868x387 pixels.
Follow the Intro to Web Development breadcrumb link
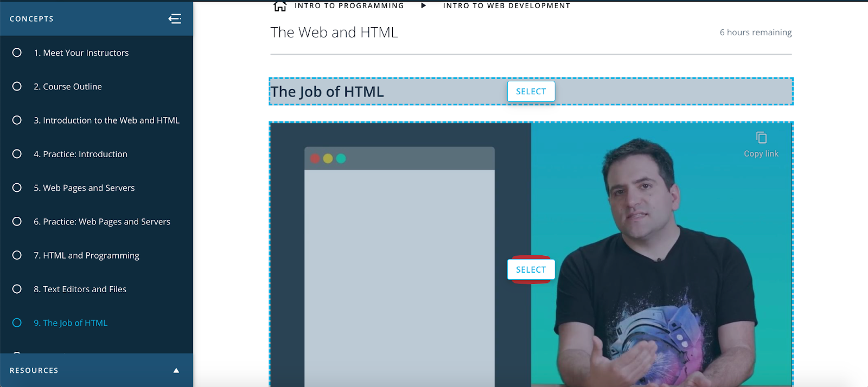[507, 5]
